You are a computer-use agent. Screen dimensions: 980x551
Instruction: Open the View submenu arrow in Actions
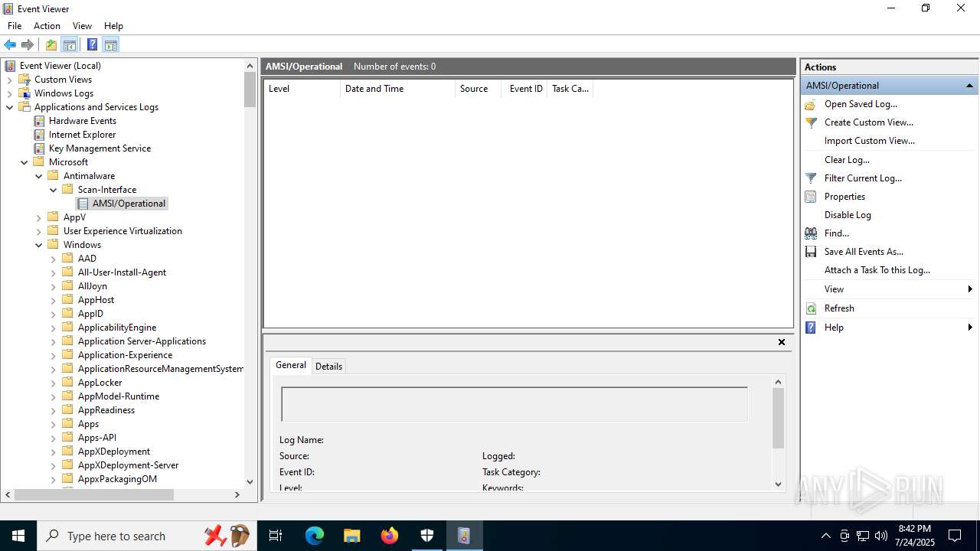[970, 289]
